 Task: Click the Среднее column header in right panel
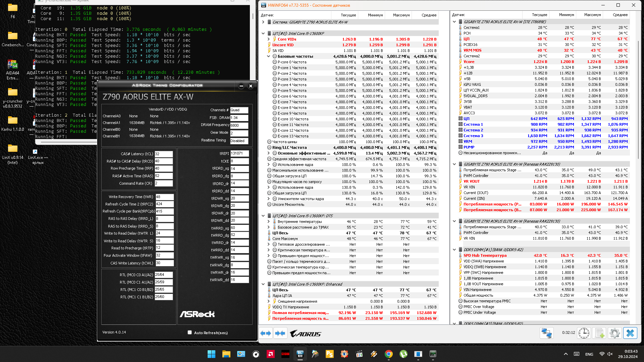pyautogui.click(x=620, y=15)
